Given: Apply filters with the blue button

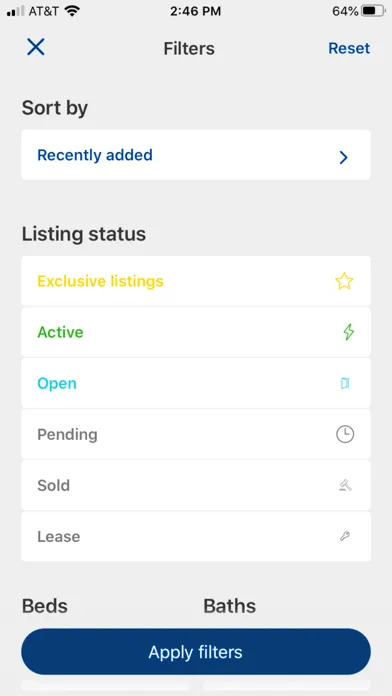Looking at the screenshot, I should 196,652.
